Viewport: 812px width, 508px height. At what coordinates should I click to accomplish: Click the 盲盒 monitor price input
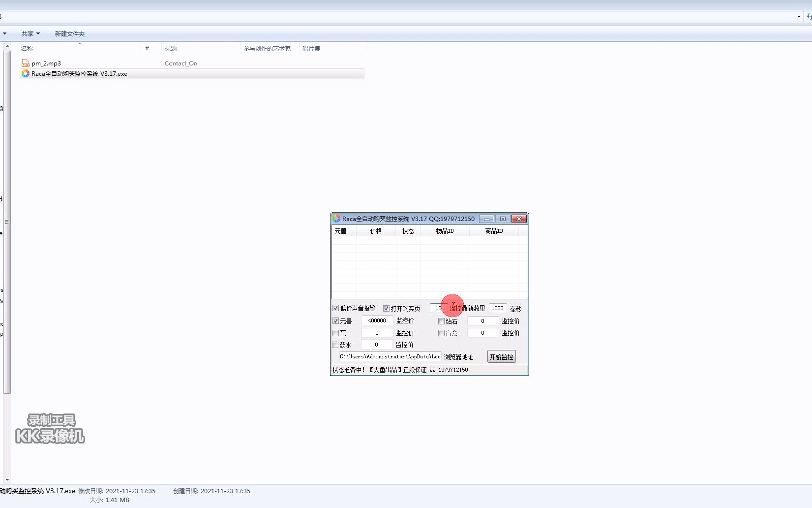(x=482, y=333)
